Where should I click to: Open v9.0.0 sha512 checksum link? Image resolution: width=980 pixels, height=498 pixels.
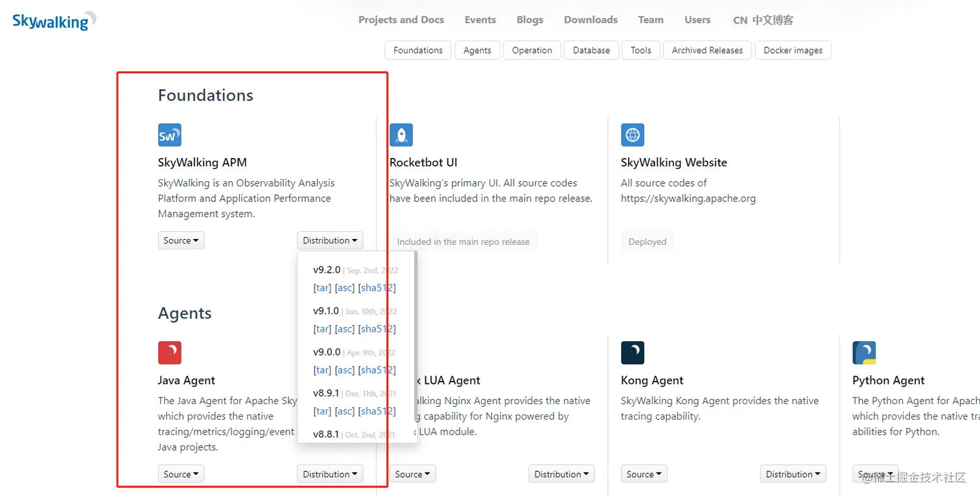point(377,370)
